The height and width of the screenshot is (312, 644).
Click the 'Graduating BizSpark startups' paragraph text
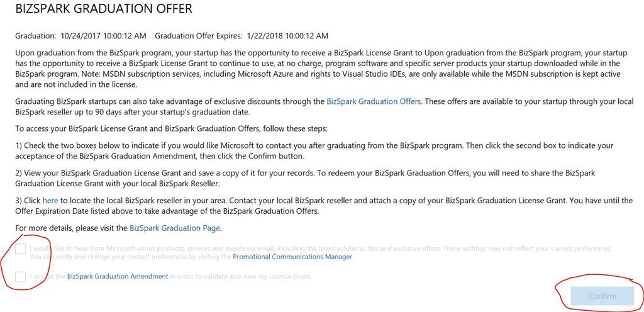tap(325, 106)
